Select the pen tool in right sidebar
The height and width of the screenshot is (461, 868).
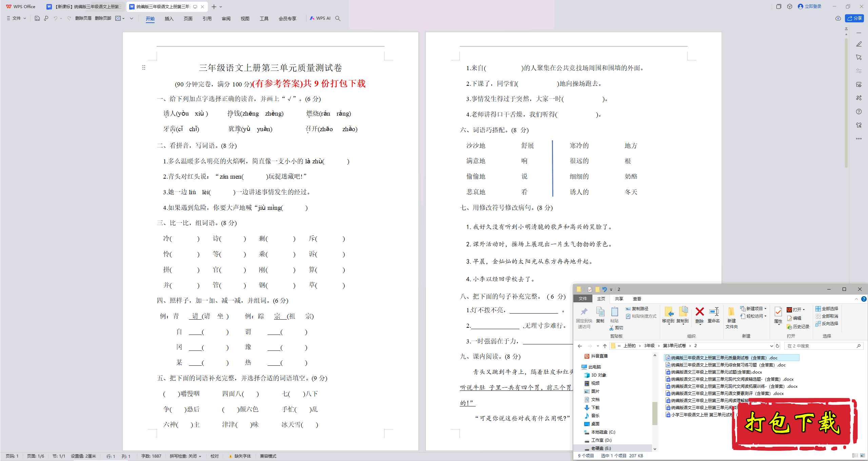point(859,44)
